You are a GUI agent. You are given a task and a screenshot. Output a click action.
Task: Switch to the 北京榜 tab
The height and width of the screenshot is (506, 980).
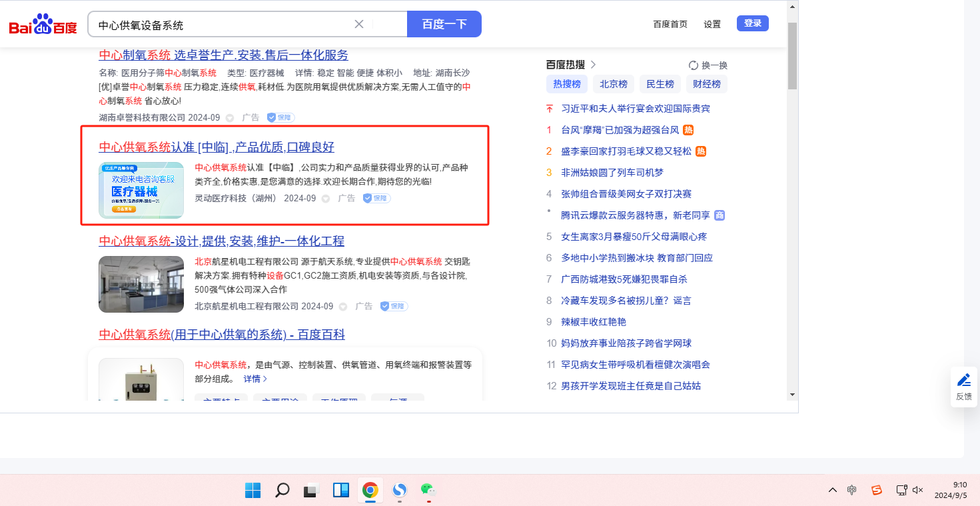(x=613, y=84)
